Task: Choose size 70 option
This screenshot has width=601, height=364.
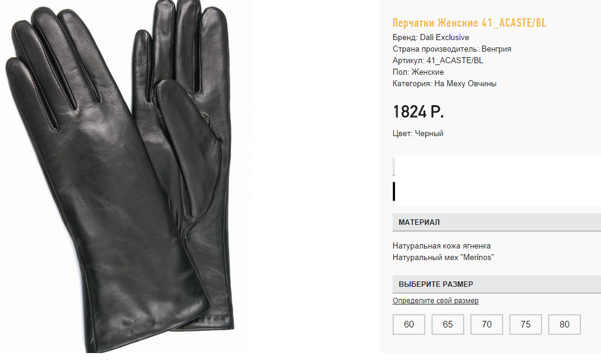Action: tap(486, 325)
